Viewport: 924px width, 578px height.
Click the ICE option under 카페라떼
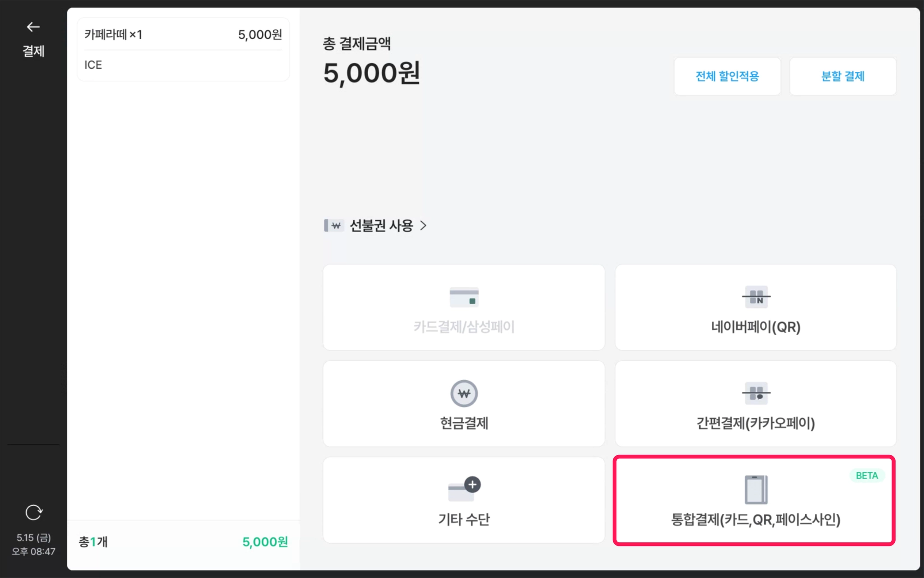click(93, 65)
